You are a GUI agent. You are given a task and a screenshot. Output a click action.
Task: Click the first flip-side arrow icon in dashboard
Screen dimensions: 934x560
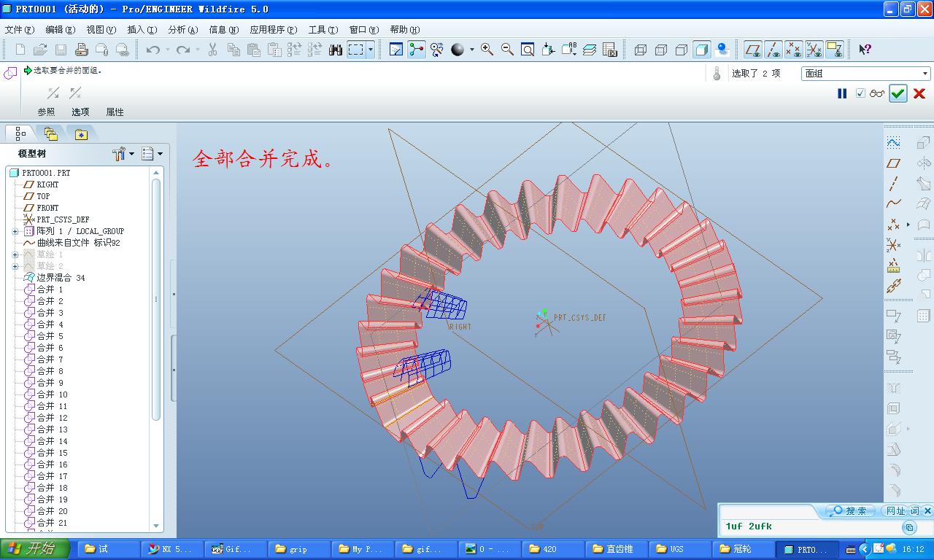(x=53, y=93)
